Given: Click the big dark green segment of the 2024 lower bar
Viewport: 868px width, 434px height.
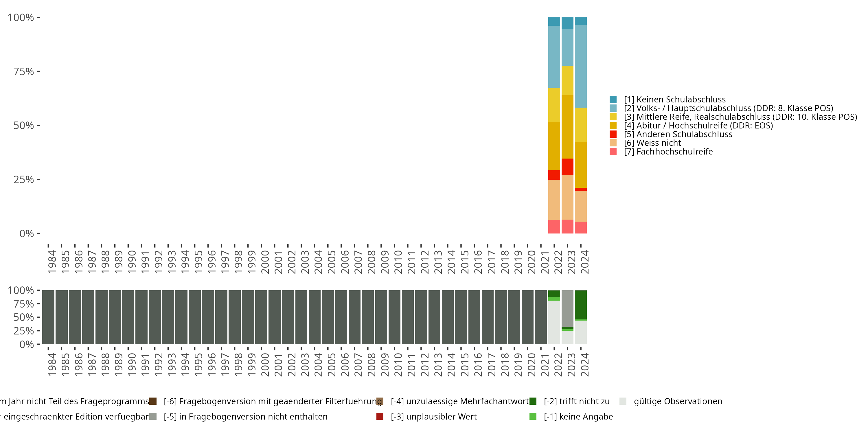Looking at the screenshot, I should click(581, 304).
